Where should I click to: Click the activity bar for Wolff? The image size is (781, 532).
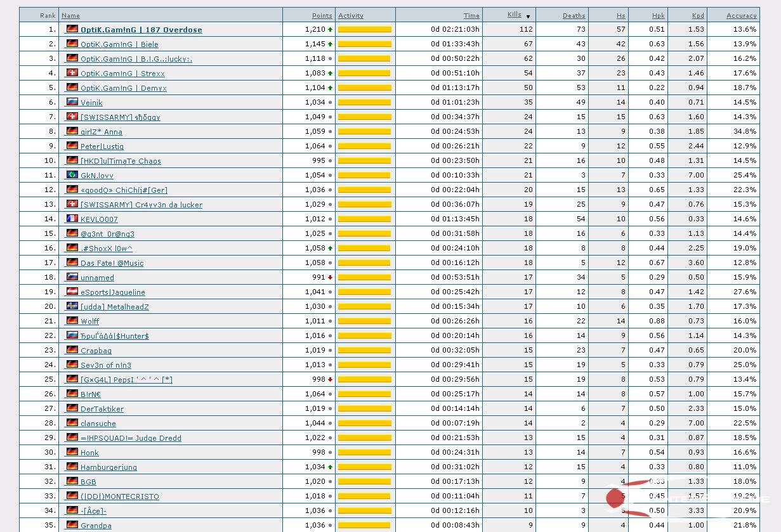point(364,321)
